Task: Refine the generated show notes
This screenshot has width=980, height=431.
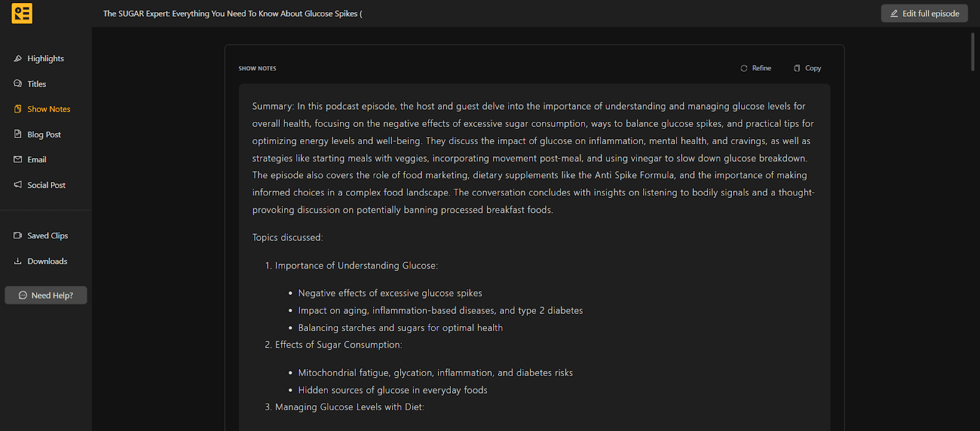Action: click(756, 67)
